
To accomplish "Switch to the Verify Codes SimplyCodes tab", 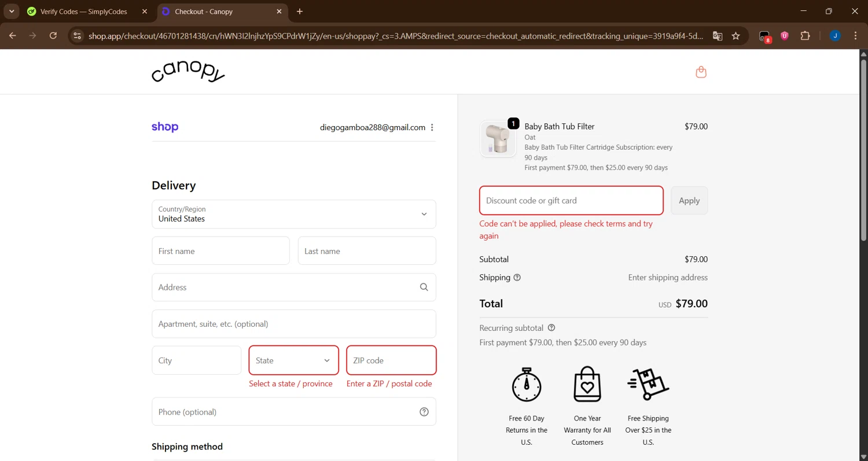I will coord(84,12).
